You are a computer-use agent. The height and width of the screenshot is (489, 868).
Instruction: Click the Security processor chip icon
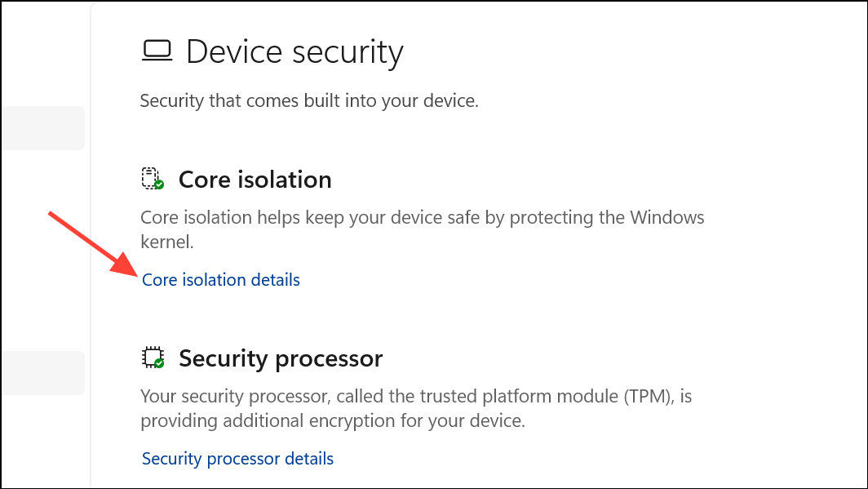(151, 357)
